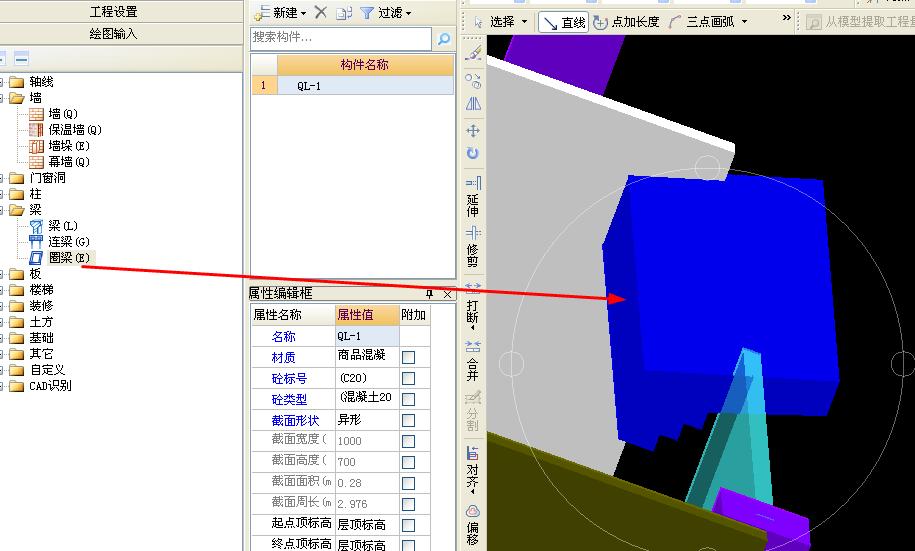Click the 构件名称 column header

coord(365,65)
